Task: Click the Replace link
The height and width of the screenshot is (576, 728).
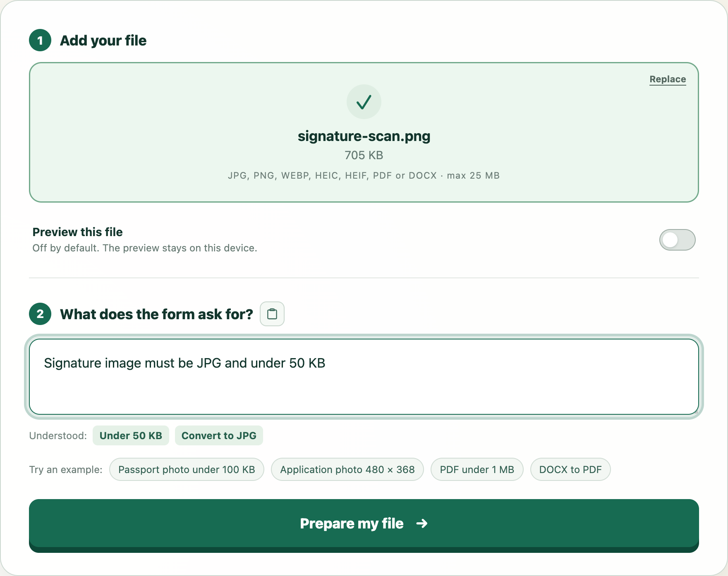Action: (x=668, y=79)
